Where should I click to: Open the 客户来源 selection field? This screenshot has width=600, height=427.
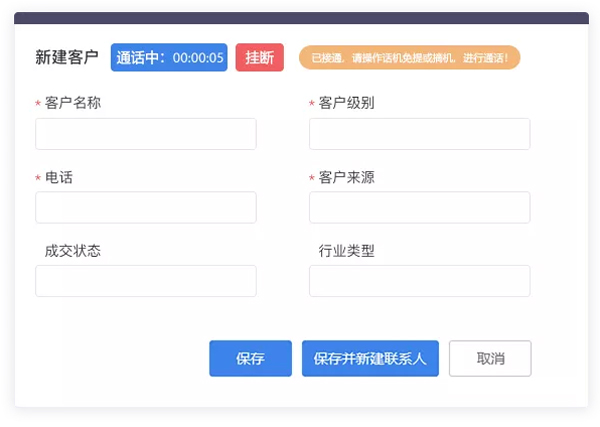coord(419,208)
